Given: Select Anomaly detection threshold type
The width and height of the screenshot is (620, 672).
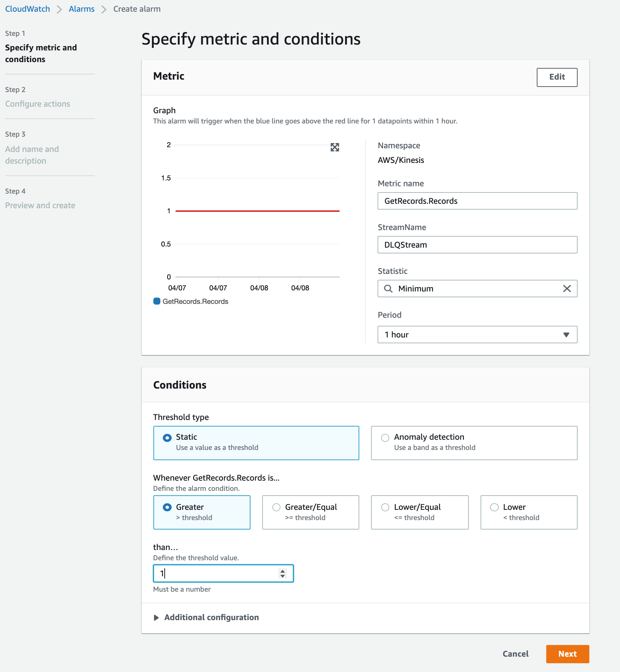Looking at the screenshot, I should click(385, 438).
